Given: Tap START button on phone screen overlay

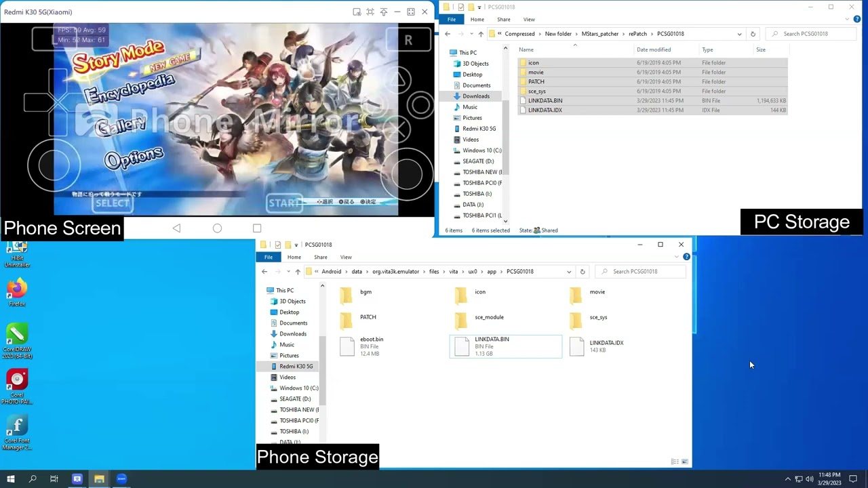Looking at the screenshot, I should [x=285, y=202].
